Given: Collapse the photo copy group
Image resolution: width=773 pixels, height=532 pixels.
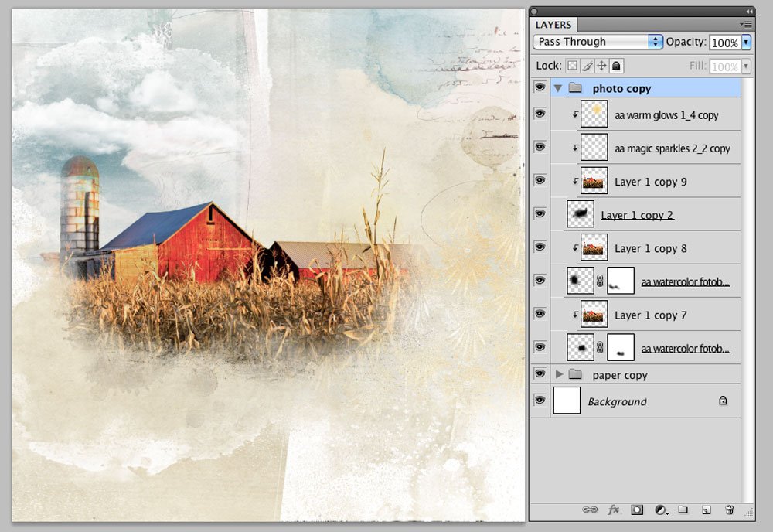Looking at the screenshot, I should [558, 89].
